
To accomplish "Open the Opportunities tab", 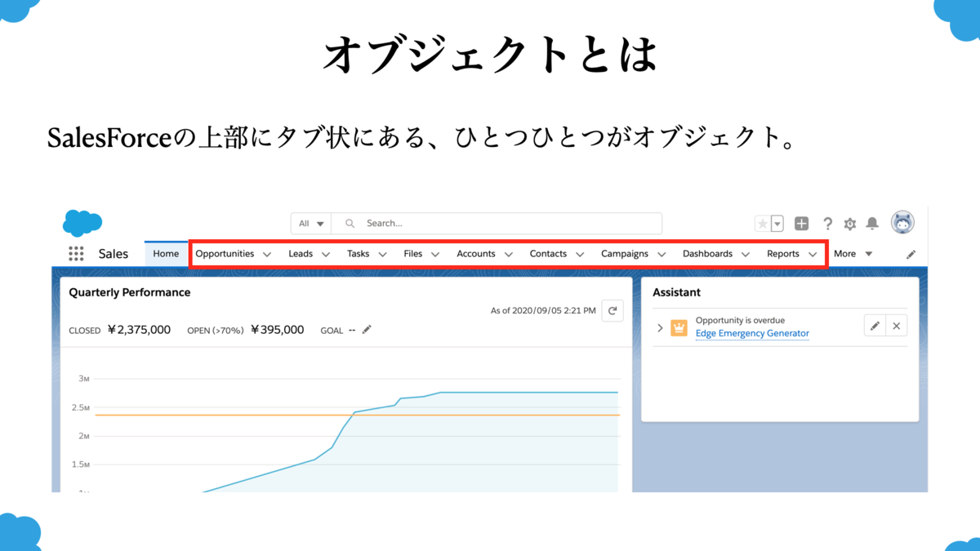I will [x=225, y=254].
